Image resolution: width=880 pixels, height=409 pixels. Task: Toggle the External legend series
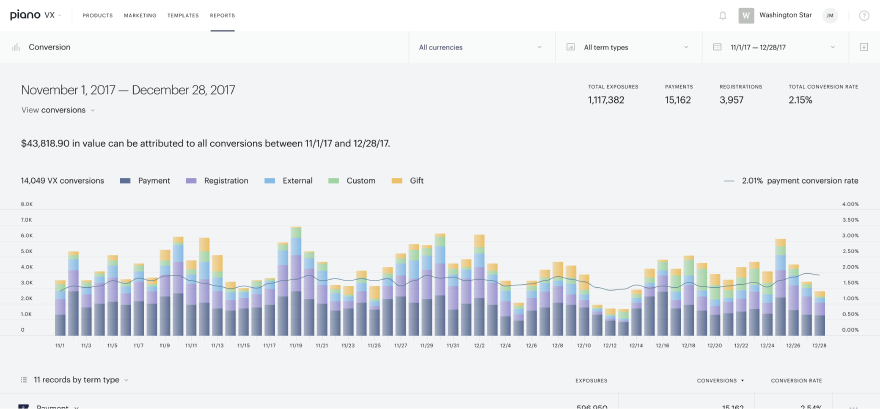(x=288, y=181)
